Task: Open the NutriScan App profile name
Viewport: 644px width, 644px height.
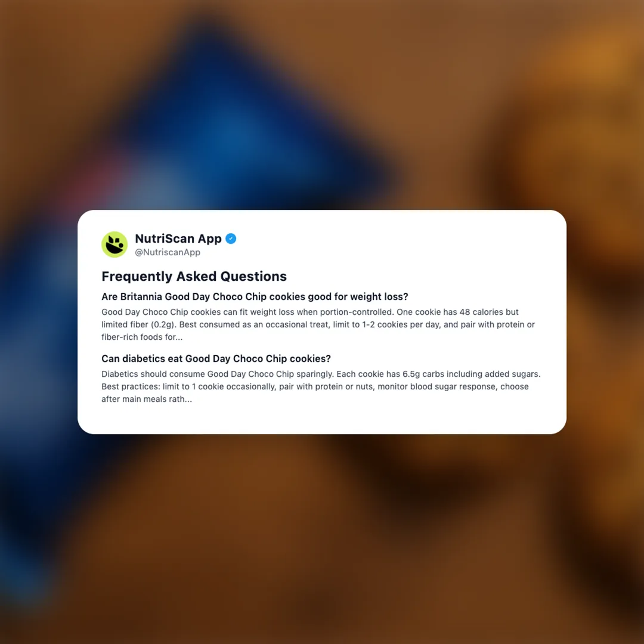Action: pyautogui.click(x=178, y=239)
